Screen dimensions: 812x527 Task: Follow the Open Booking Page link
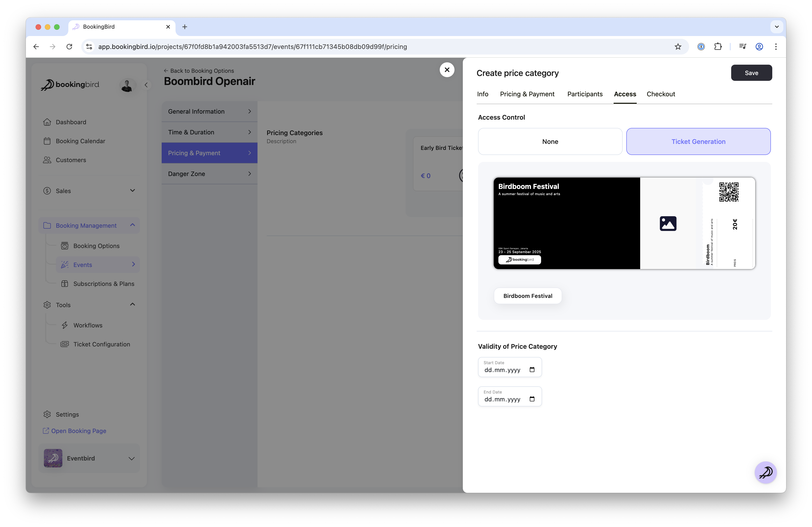point(79,431)
